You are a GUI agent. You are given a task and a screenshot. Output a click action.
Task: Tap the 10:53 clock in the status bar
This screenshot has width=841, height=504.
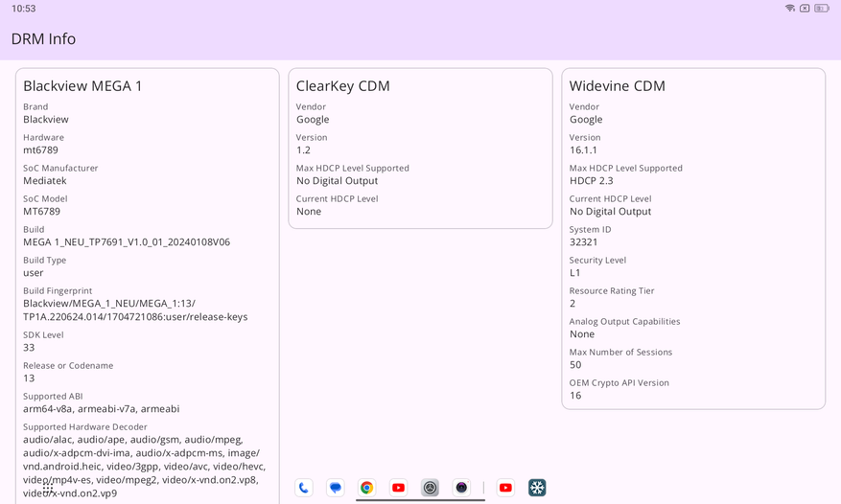point(24,9)
